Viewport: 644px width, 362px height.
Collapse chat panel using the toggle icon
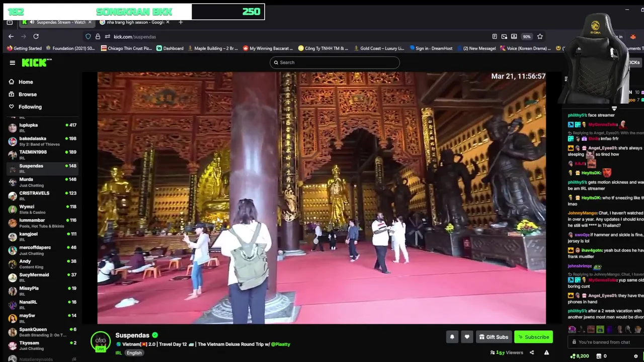(x=566, y=79)
